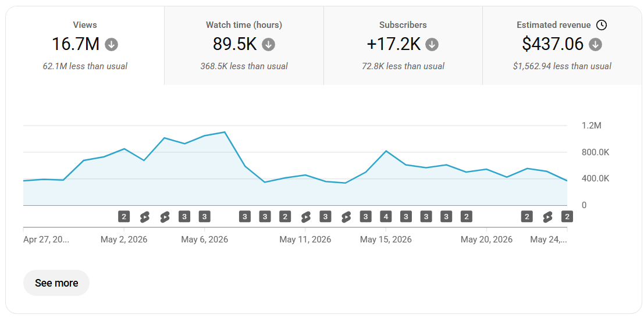
Task: Switch to the Watch time (hours) tab
Action: coord(244,45)
